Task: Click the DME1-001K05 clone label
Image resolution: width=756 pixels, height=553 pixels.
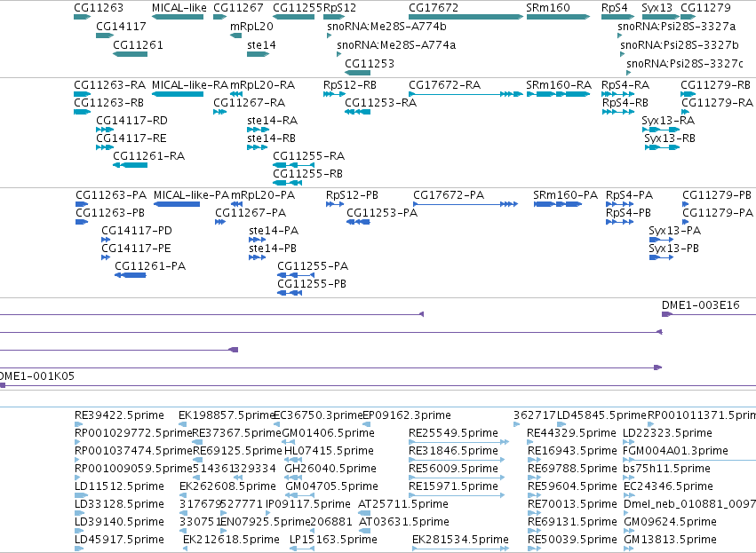Action: (x=36, y=376)
